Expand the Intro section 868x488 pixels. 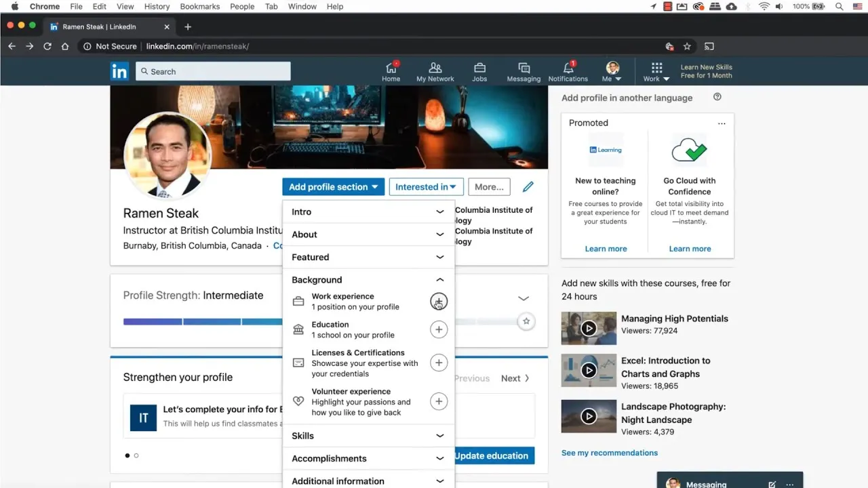coord(368,211)
